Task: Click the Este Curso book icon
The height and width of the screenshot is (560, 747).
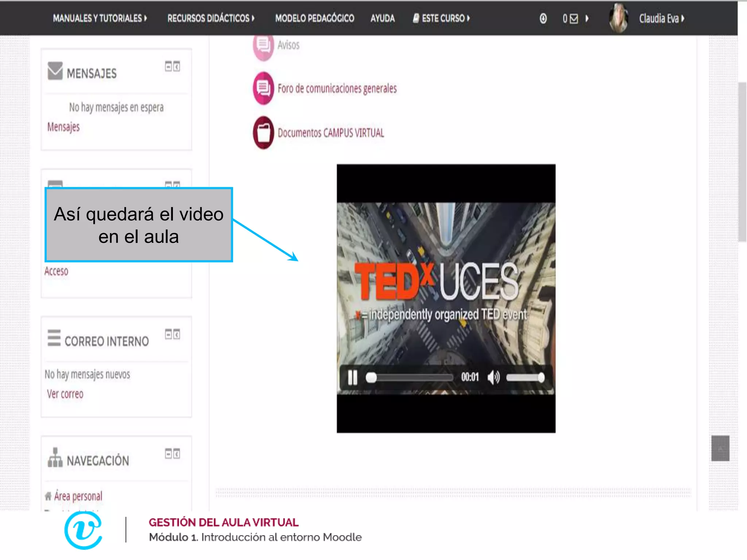Action: (x=416, y=18)
